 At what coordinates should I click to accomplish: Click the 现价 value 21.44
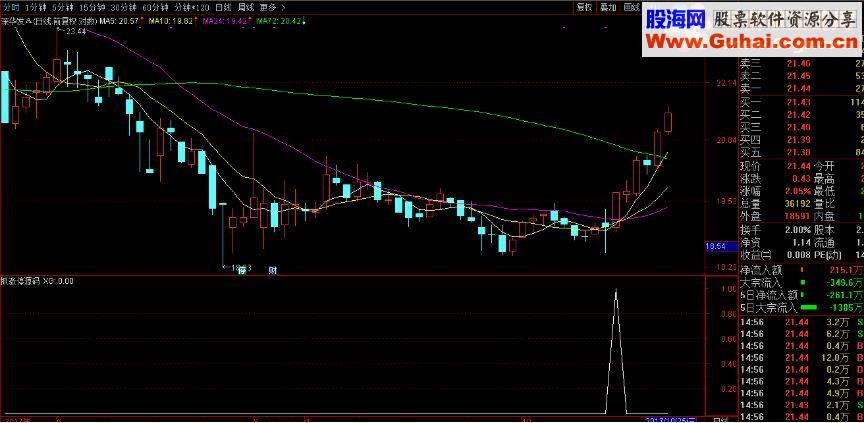click(799, 166)
